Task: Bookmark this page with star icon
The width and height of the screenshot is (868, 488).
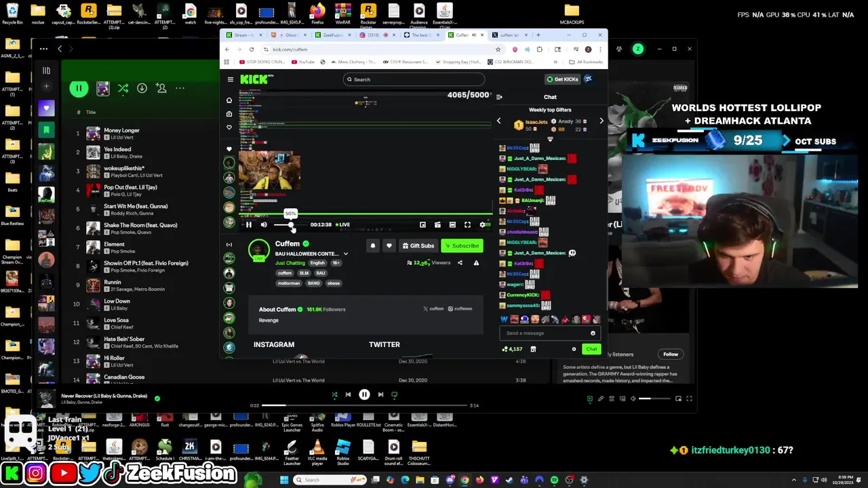Action: coord(498,49)
